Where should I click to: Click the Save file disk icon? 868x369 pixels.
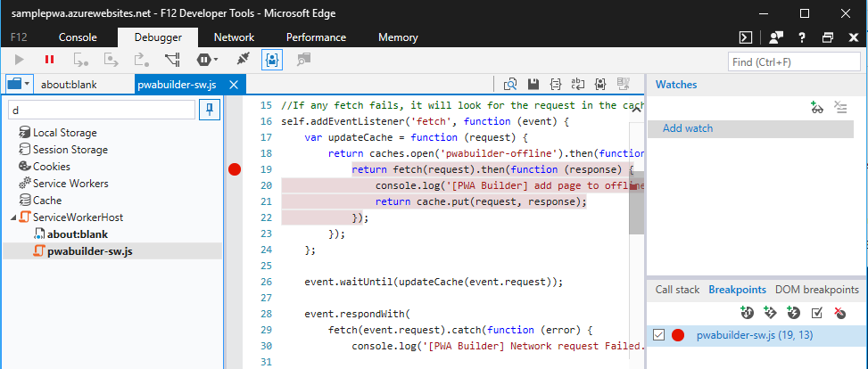(x=533, y=84)
